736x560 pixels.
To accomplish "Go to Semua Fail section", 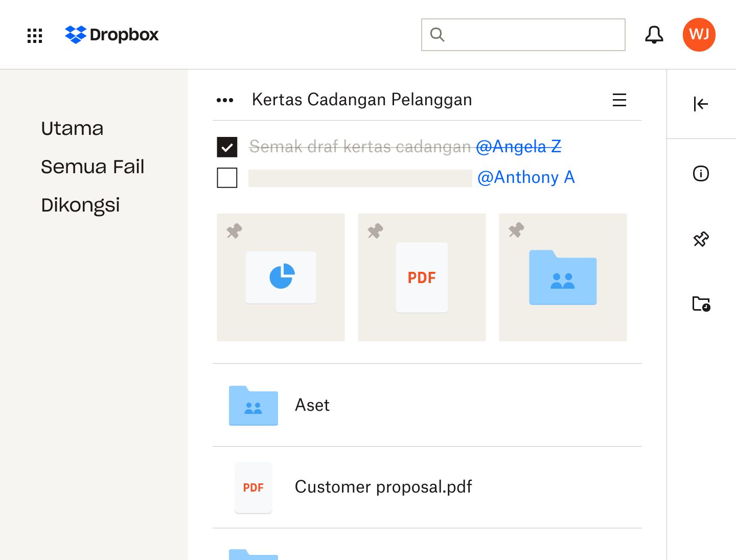I will 93,167.
